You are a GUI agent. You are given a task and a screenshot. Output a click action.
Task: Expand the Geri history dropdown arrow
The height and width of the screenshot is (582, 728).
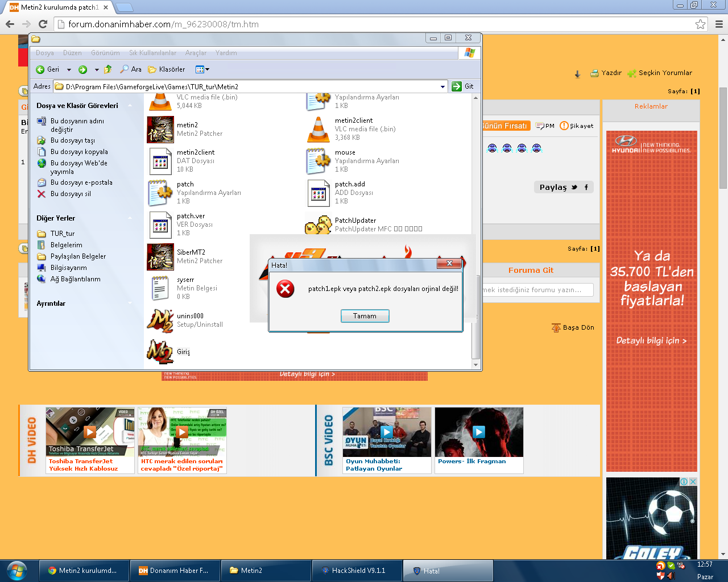pyautogui.click(x=69, y=69)
